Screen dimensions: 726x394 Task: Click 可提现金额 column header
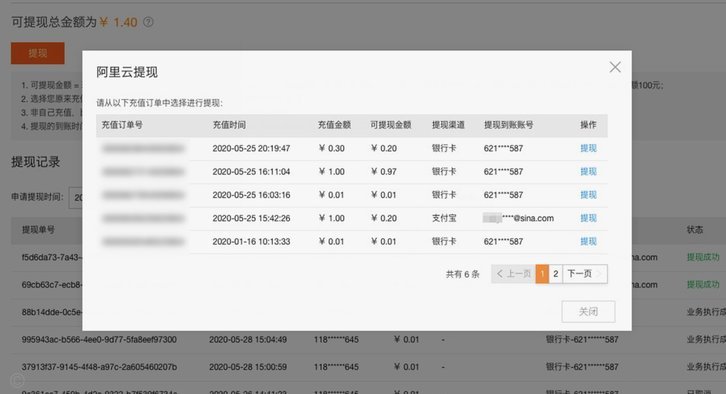click(x=391, y=125)
